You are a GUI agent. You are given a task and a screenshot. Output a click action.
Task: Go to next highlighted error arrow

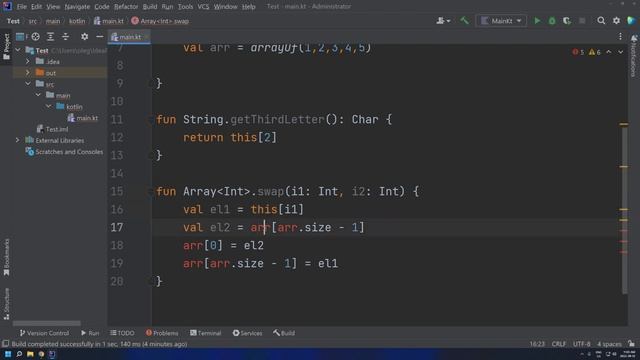pos(620,52)
